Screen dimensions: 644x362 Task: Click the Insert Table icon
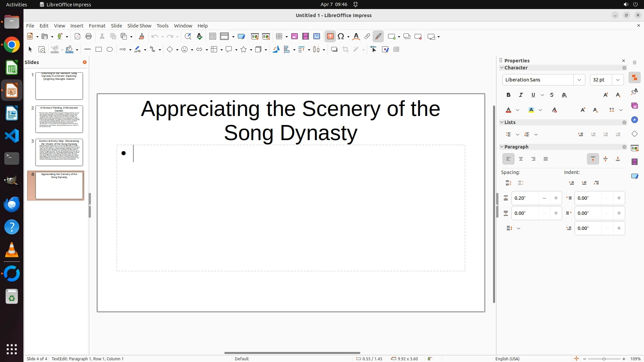[279, 37]
